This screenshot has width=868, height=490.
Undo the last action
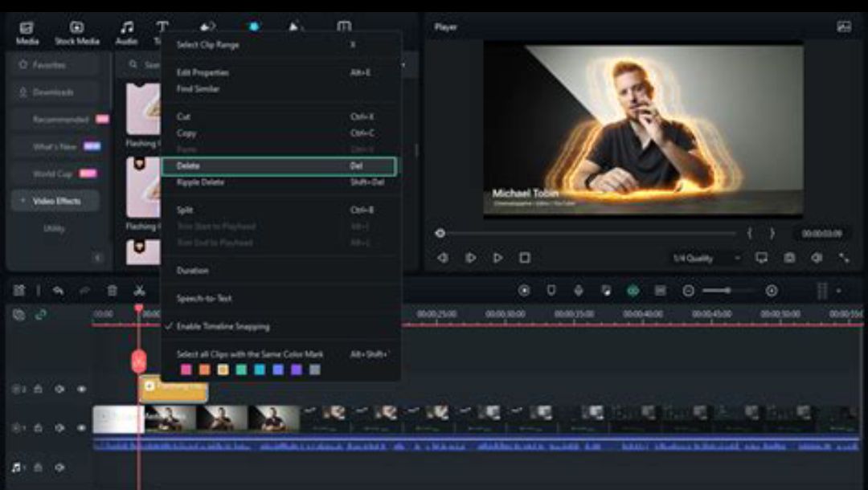click(58, 290)
